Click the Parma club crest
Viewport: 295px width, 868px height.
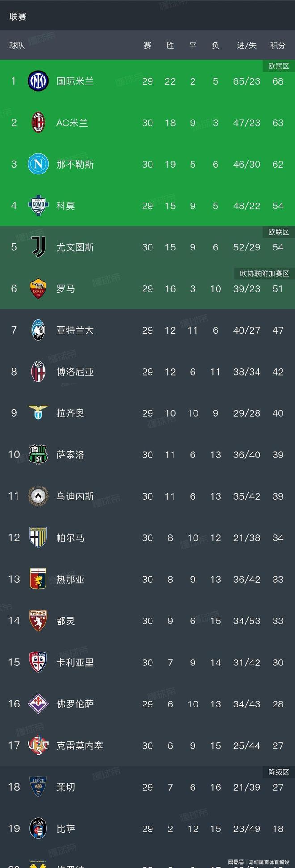[x=38, y=538]
